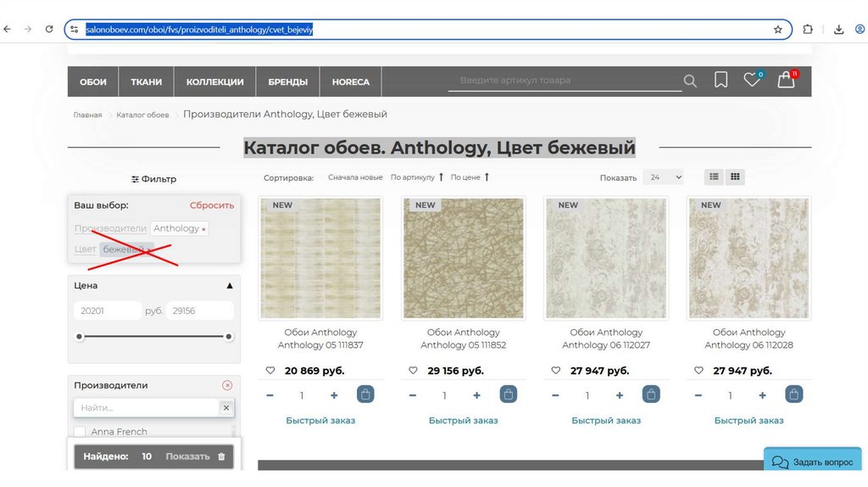Add Anthology 05 111852 to cart
The image size is (868, 487).
(x=509, y=395)
